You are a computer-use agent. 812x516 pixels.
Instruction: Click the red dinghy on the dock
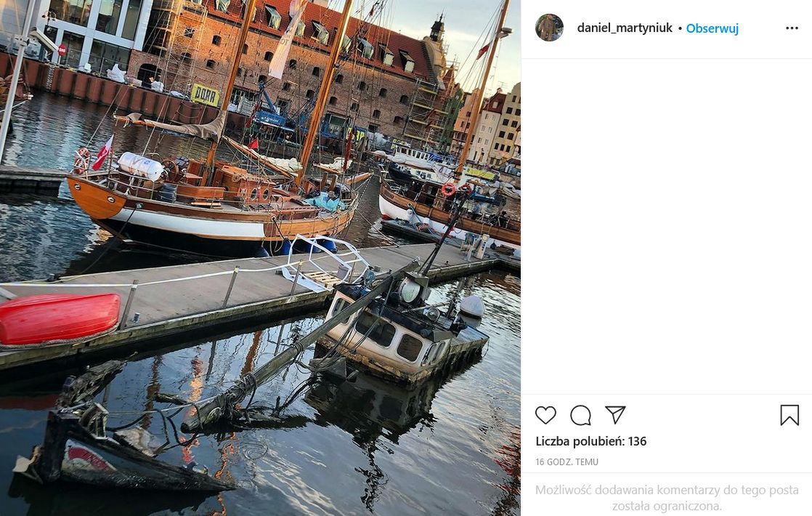[58, 318]
